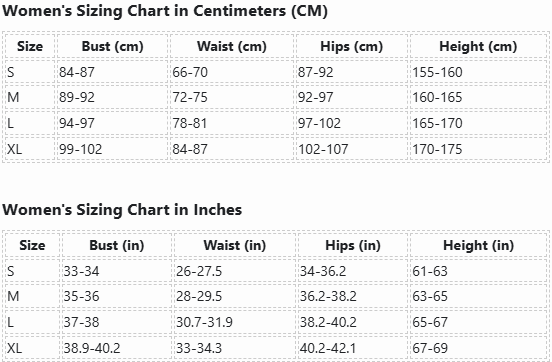Select the 155-160 height cell
The image size is (552, 362).
(x=478, y=72)
